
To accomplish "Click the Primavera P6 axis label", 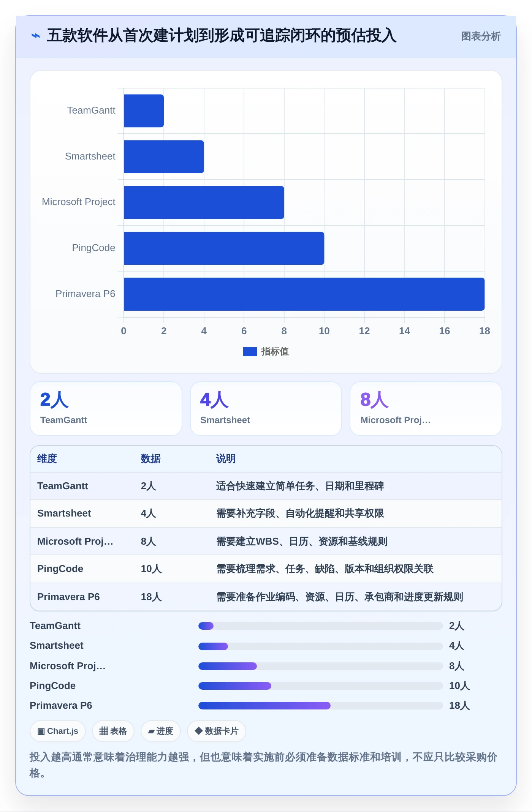I will (85, 294).
